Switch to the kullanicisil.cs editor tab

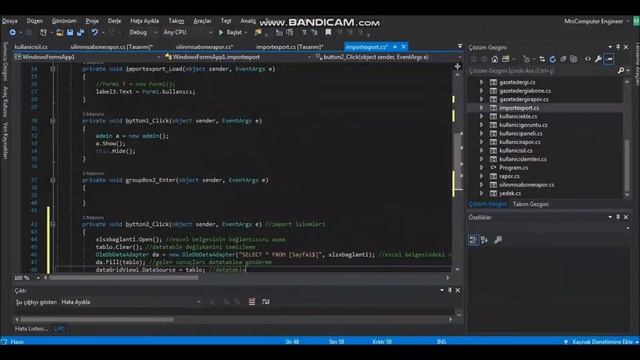pyautogui.click(x=31, y=47)
